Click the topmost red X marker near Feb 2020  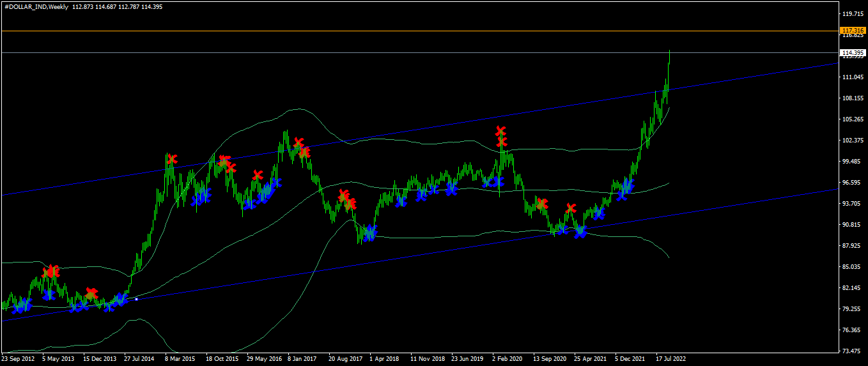tap(501, 132)
